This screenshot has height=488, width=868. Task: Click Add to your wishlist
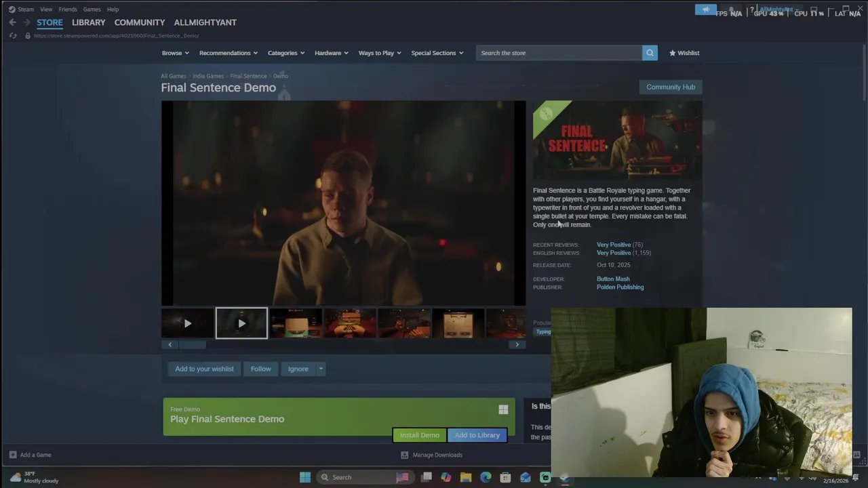[204, 369]
